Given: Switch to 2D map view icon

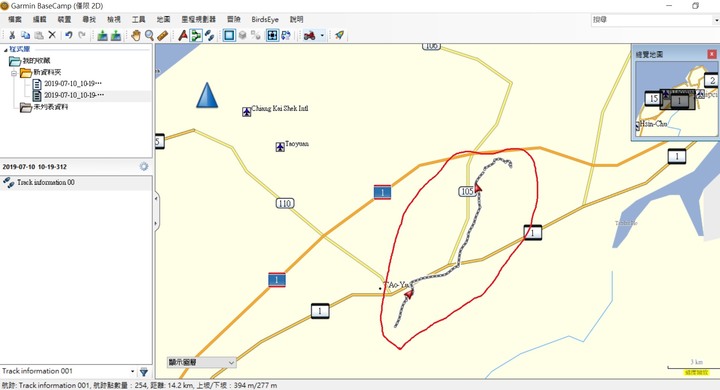Looking at the screenshot, I should coord(229,35).
